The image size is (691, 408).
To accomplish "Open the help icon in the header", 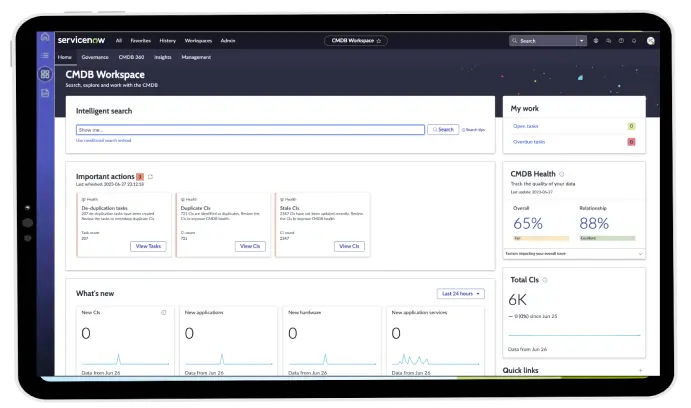I will [621, 41].
